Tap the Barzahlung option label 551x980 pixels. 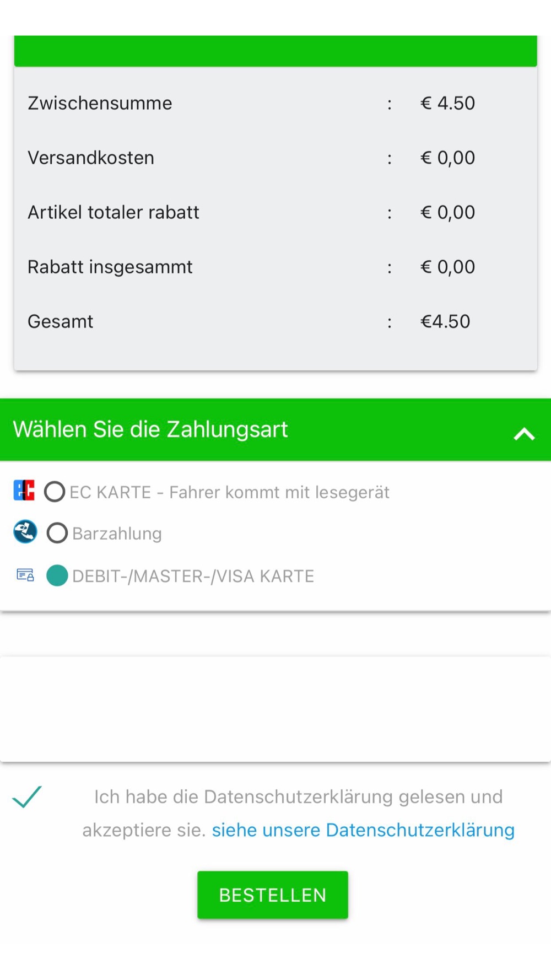pos(117,534)
